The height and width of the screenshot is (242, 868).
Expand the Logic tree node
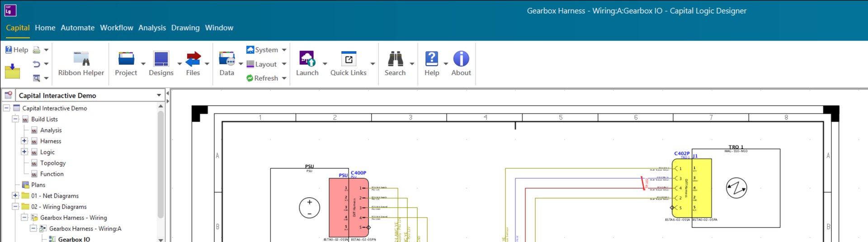24,152
